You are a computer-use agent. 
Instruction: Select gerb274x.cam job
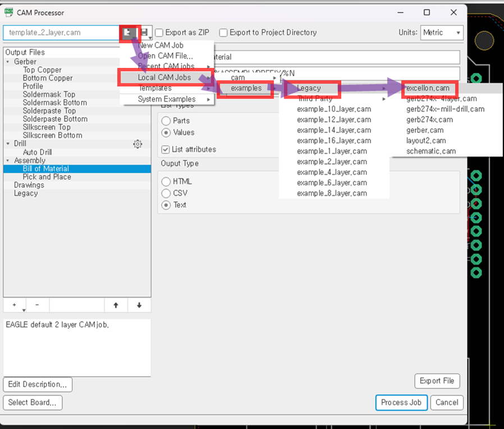pos(429,120)
